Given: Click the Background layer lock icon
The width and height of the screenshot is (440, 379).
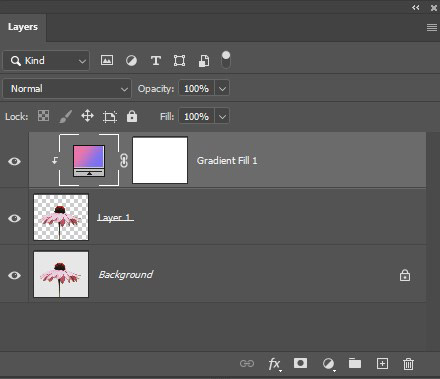Looking at the screenshot, I should 405,275.
